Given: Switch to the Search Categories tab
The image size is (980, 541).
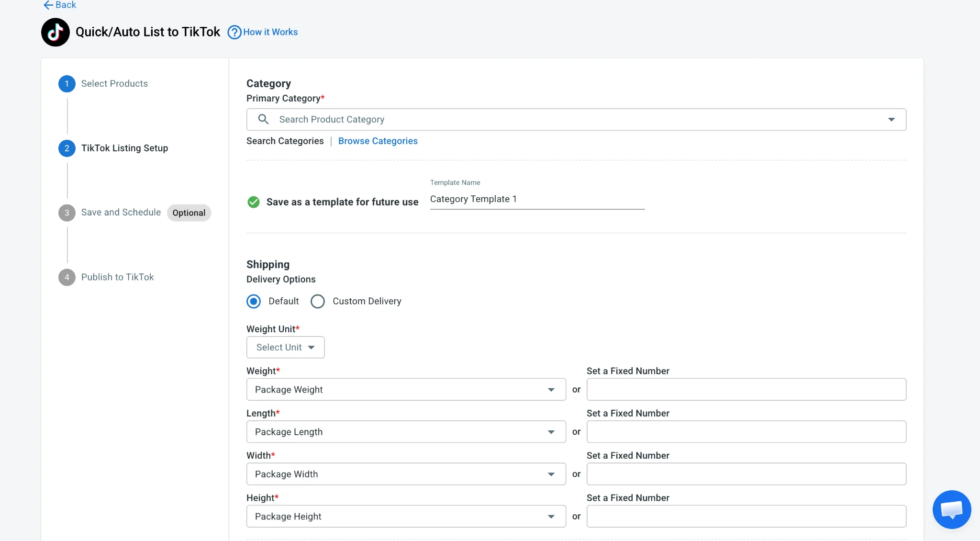Looking at the screenshot, I should (x=285, y=141).
